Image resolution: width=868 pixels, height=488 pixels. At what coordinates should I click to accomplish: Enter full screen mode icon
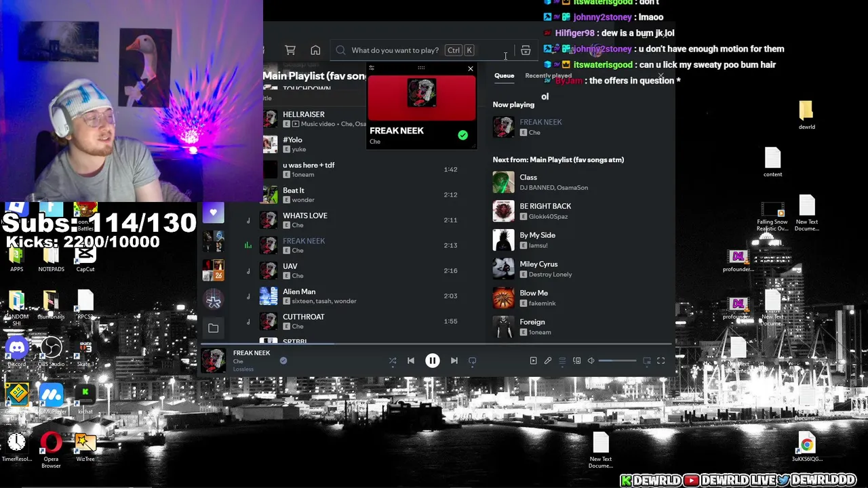[x=661, y=361]
